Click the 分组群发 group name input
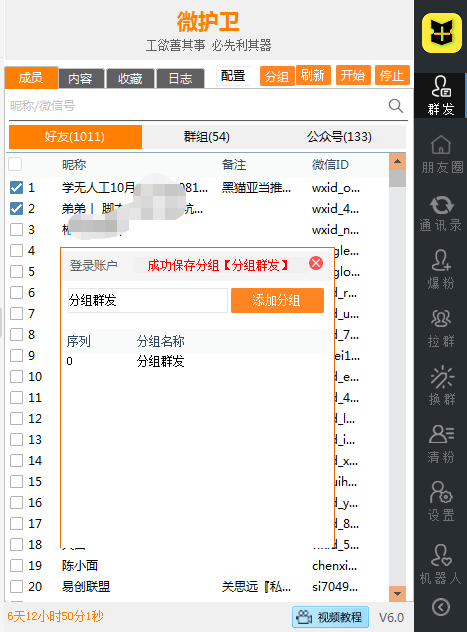The height and width of the screenshot is (632, 467). click(148, 300)
